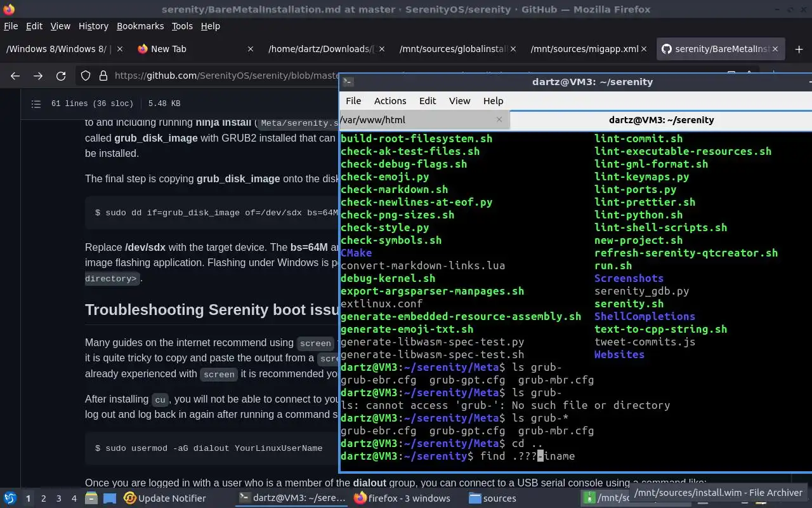The height and width of the screenshot is (508, 812).
Task: Switch to workspace 1
Action: click(28, 498)
